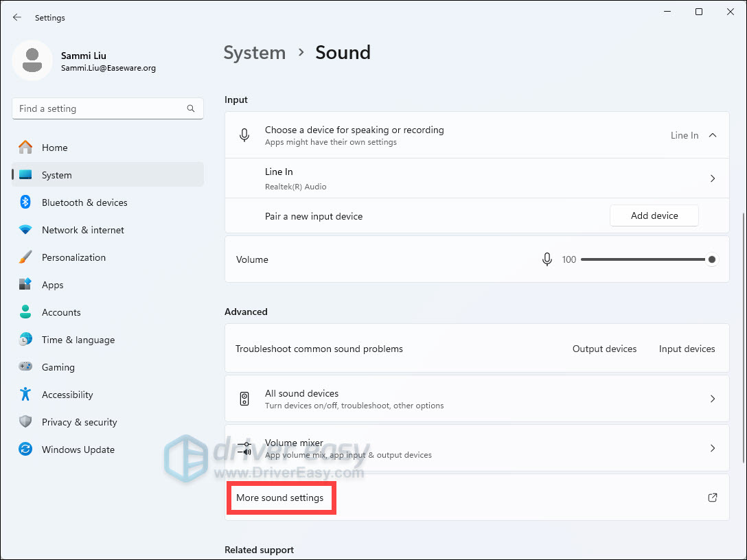Click the Find a setting search box
The image size is (747, 560).
(x=100, y=108)
